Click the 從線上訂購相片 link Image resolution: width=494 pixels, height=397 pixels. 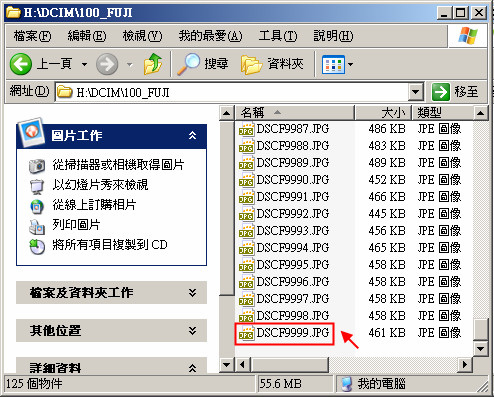[x=94, y=205]
